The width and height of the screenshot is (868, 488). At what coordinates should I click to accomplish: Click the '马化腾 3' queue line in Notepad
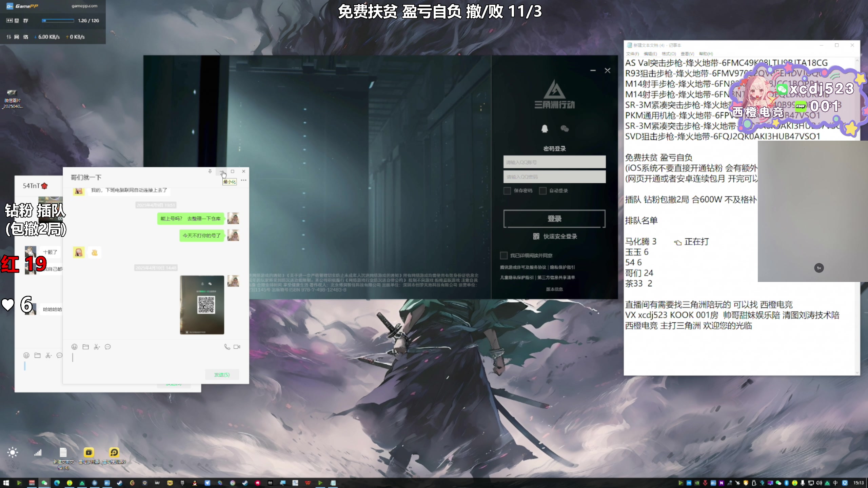pos(641,242)
